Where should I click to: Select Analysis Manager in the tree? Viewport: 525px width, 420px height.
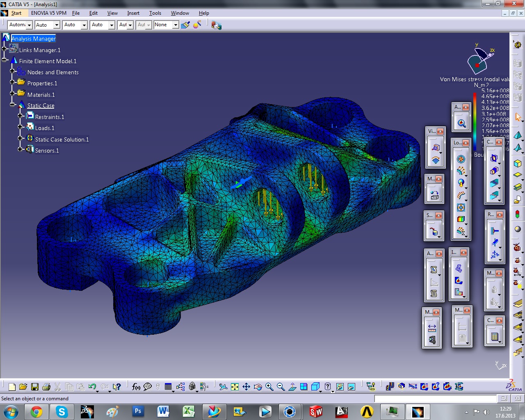[34, 39]
